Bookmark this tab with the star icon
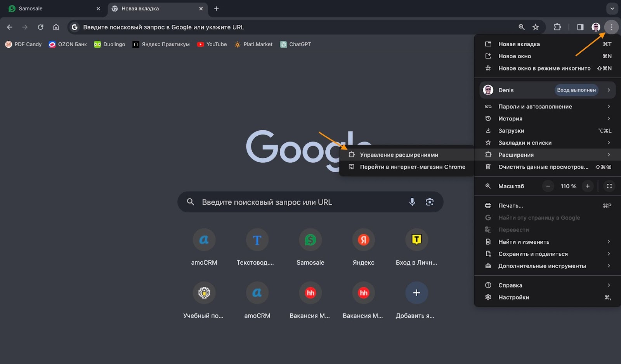Screen dimensions: 621x364 [536, 27]
